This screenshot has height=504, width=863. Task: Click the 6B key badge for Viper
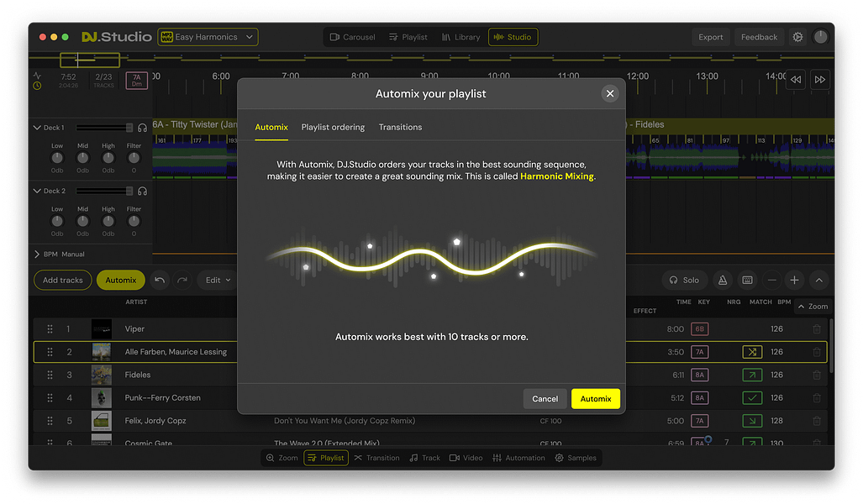pyautogui.click(x=699, y=329)
